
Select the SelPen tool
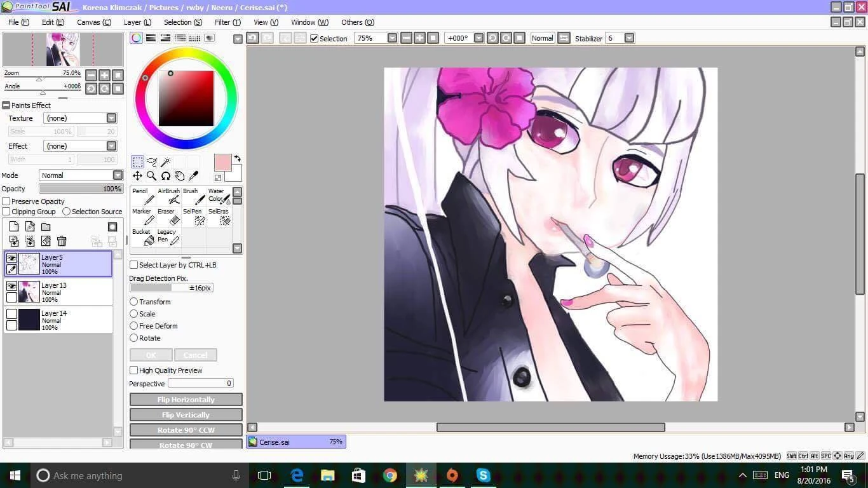pos(194,217)
